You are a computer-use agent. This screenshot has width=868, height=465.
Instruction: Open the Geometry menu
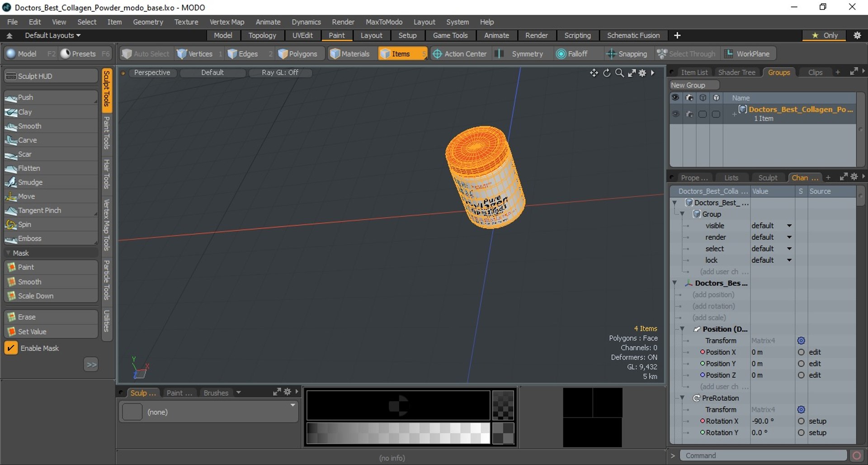point(148,22)
